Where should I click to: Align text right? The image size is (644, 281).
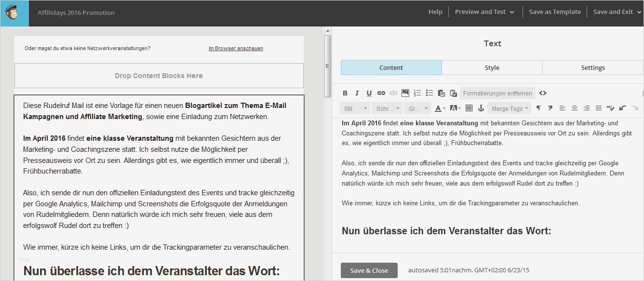[587, 108]
